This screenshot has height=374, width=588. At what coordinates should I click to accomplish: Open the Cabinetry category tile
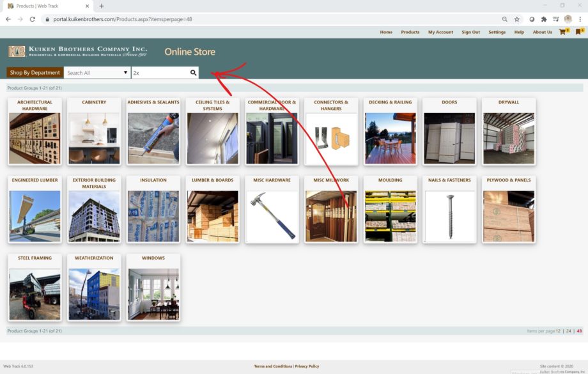click(94, 132)
